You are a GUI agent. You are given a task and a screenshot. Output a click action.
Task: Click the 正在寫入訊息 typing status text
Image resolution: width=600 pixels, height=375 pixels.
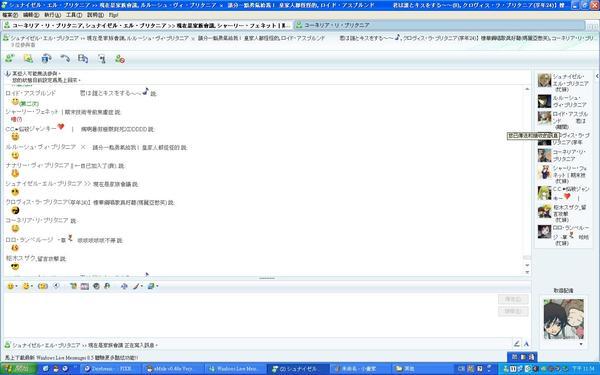pyautogui.click(x=141, y=345)
